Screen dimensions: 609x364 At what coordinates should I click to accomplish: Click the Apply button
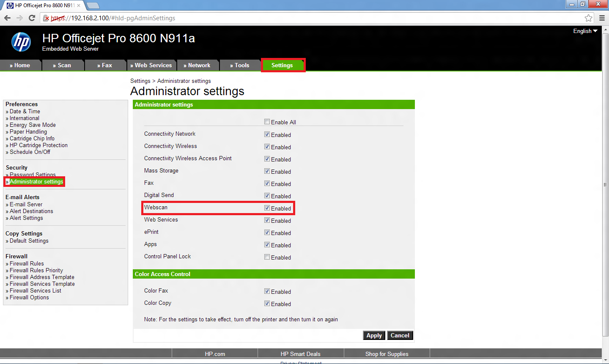374,335
